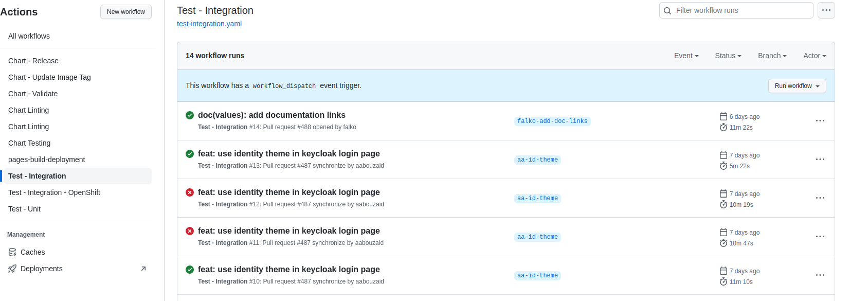Click the success check icon for run #10
This screenshot has width=868, height=301.
(x=190, y=270)
